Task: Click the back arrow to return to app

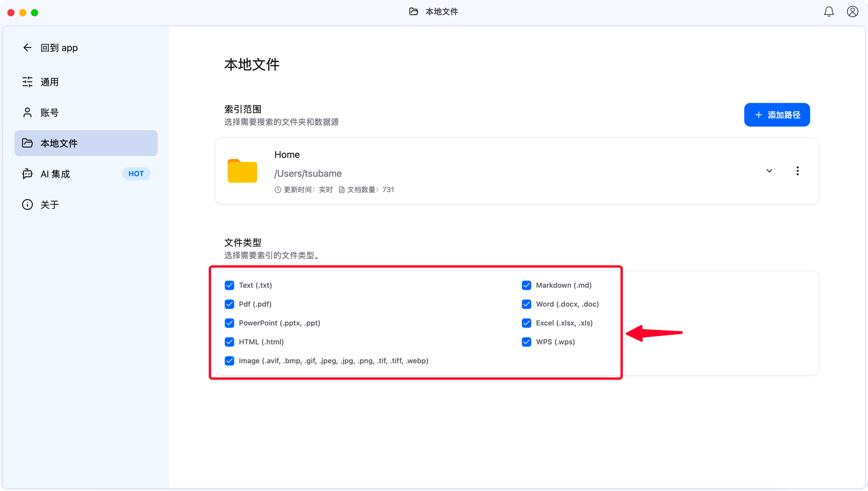Action: 27,48
